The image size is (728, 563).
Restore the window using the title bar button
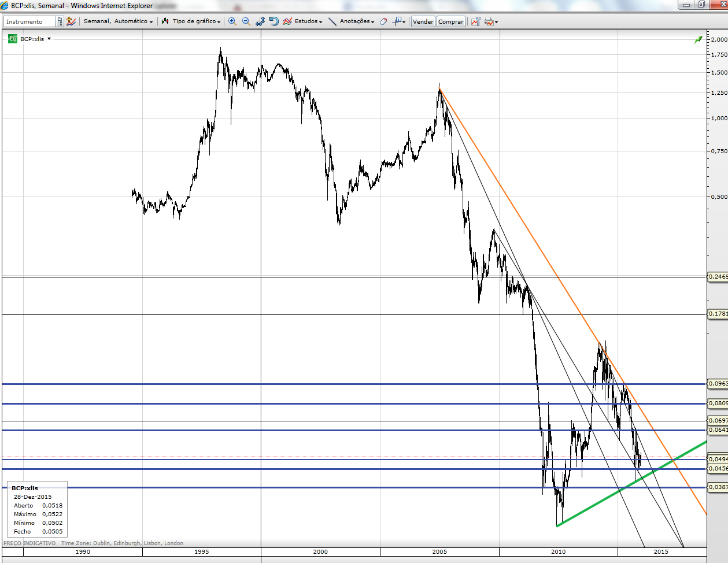[701, 5]
